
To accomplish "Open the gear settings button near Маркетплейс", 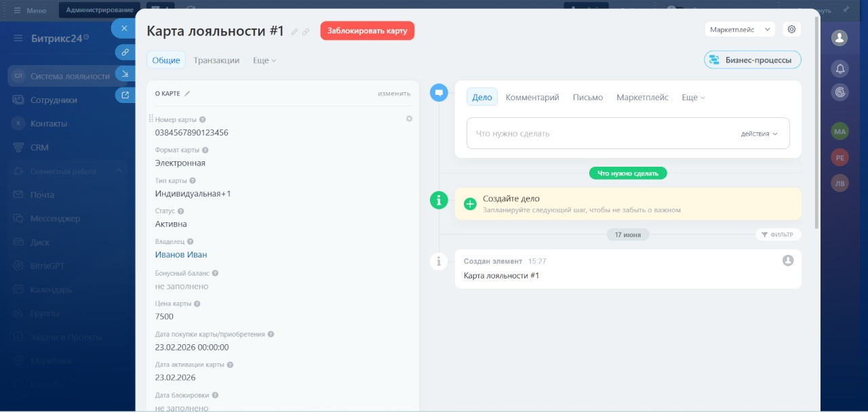I will [792, 29].
